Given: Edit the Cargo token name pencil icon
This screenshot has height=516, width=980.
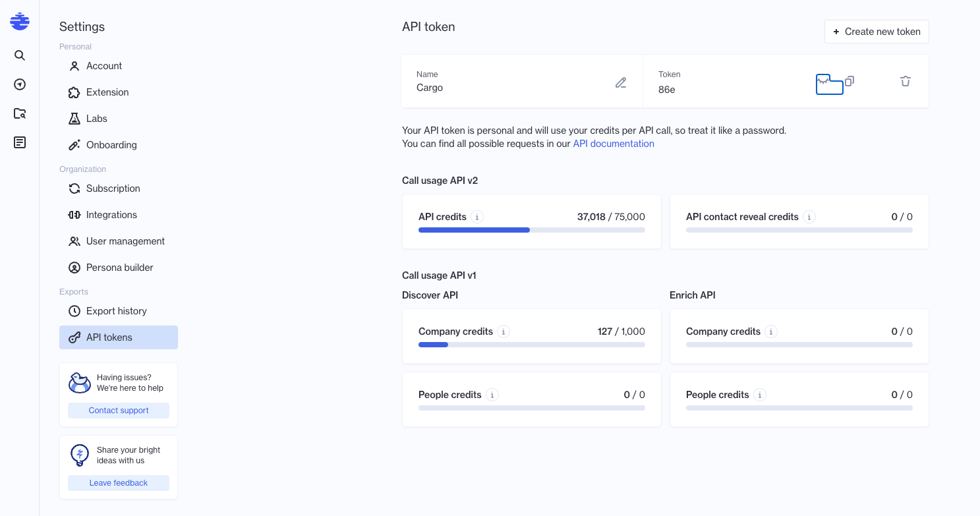Looking at the screenshot, I should click(x=621, y=82).
